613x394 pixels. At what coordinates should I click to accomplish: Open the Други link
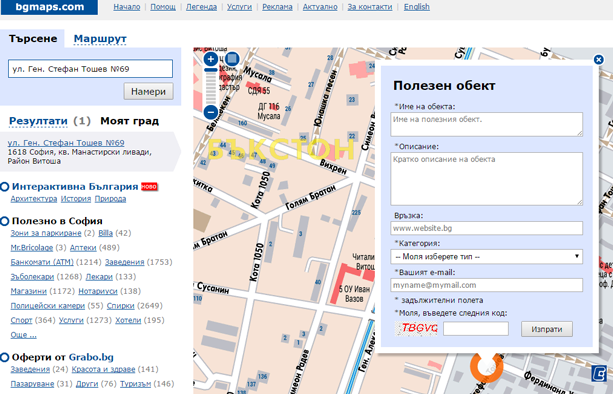coord(87,383)
